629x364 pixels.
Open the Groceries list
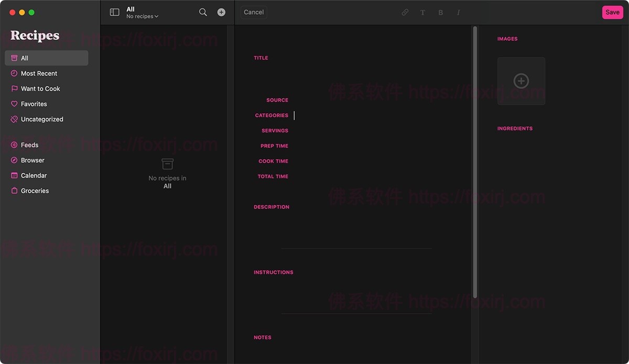(35, 191)
